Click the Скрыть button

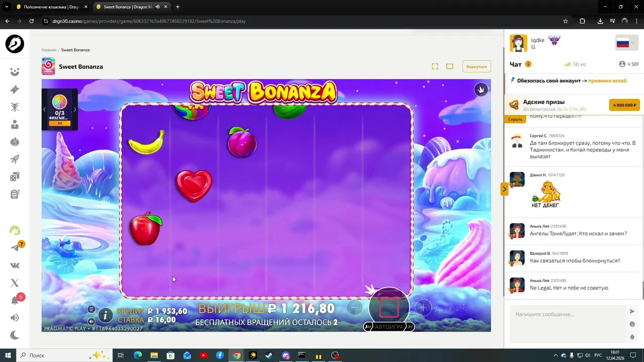click(515, 120)
